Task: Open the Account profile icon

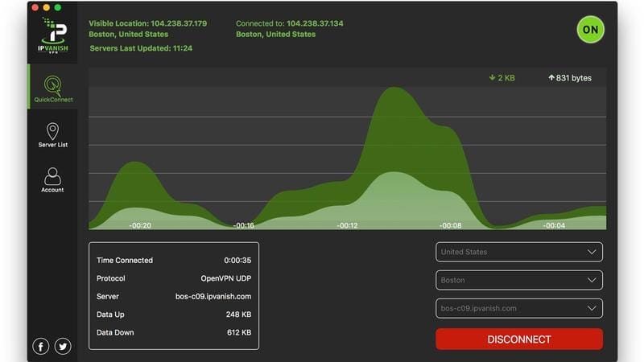Action: [52, 176]
